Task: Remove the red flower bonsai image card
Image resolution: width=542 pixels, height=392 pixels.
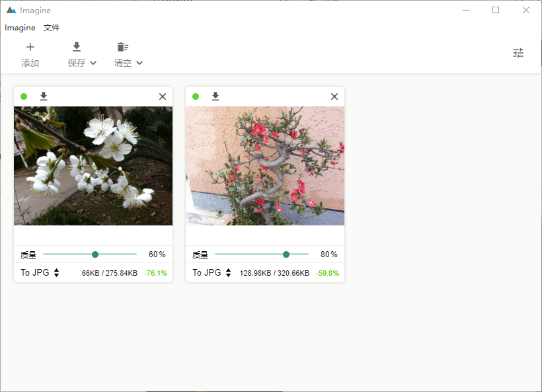Action: (334, 97)
